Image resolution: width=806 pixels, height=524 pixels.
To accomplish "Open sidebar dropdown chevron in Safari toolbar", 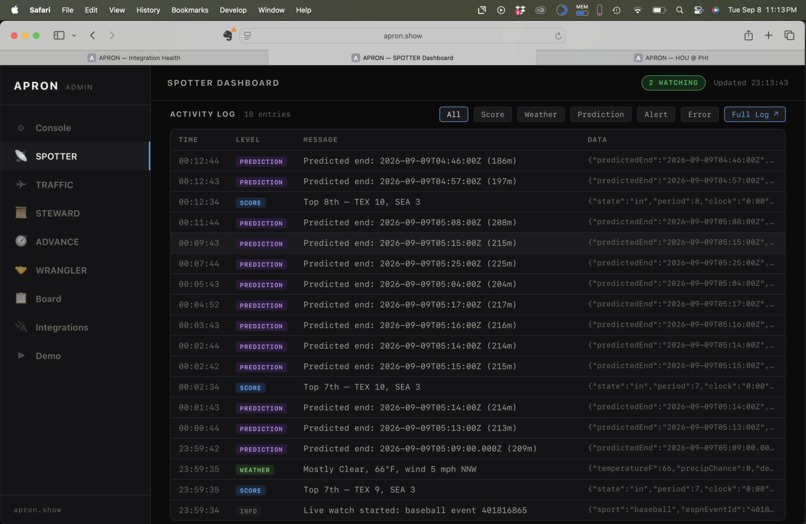I will tap(74, 35).
